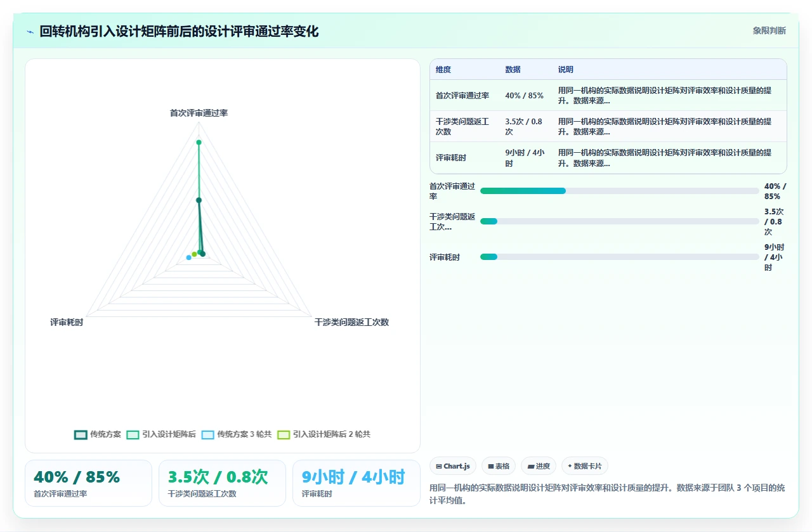The height and width of the screenshot is (532, 812).
Task: Click the 说明 table column header
Action: 566,70
